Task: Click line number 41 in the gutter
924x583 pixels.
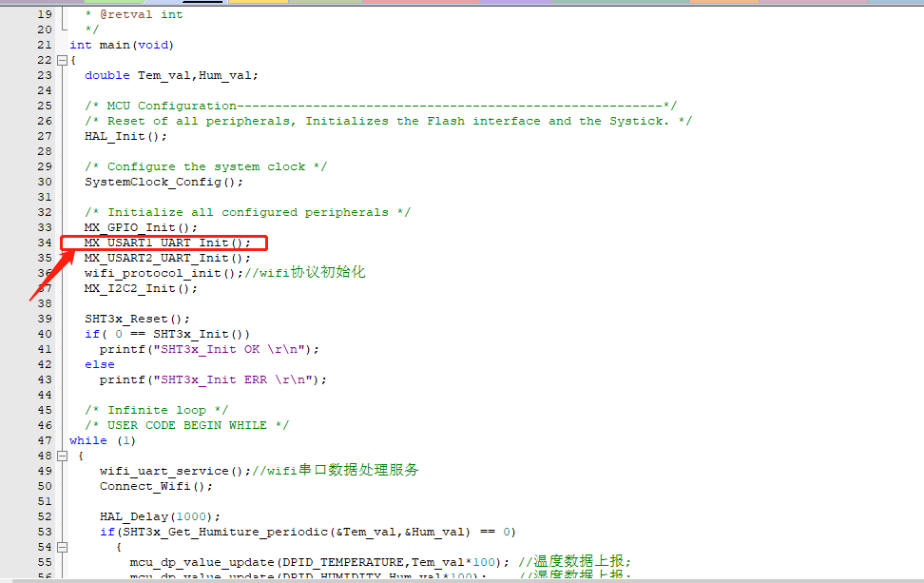Action: [45, 350]
